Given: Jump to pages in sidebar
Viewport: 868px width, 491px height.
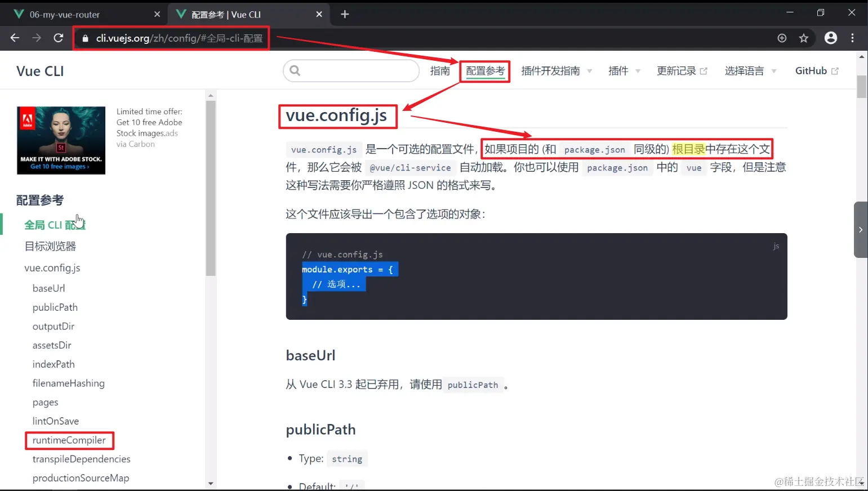Looking at the screenshot, I should (x=46, y=403).
